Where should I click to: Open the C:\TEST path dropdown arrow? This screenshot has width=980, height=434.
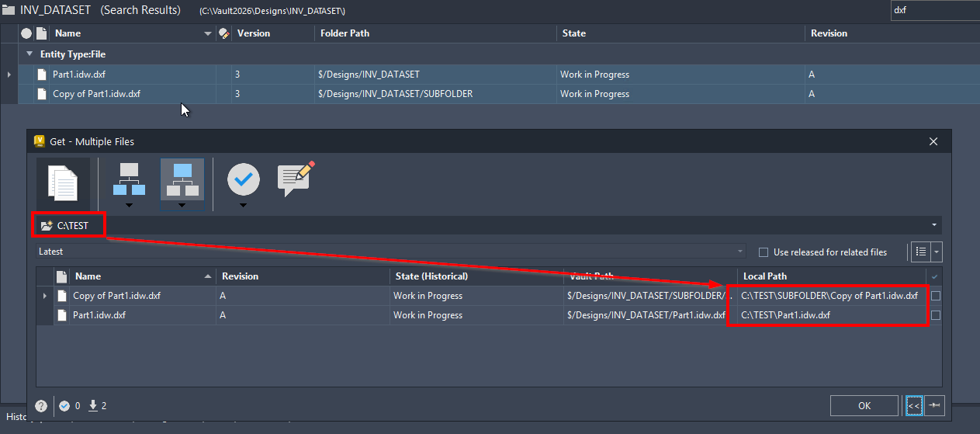coord(934,226)
